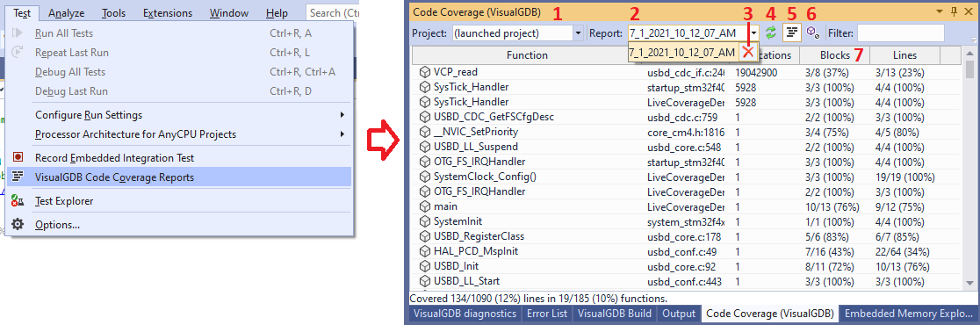Screen dimensions: 980x325
Task: Toggle the function list view icon
Action: coord(792,32)
